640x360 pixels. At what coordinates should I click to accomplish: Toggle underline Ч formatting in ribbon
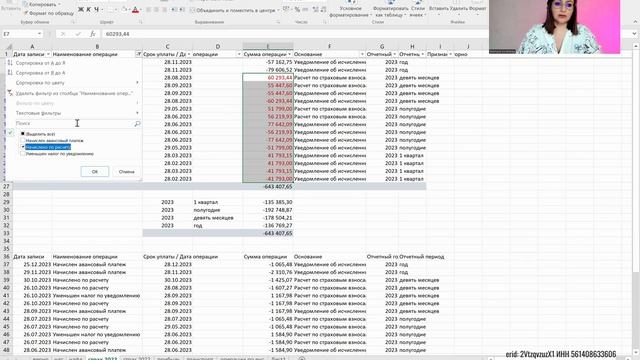point(96,9)
